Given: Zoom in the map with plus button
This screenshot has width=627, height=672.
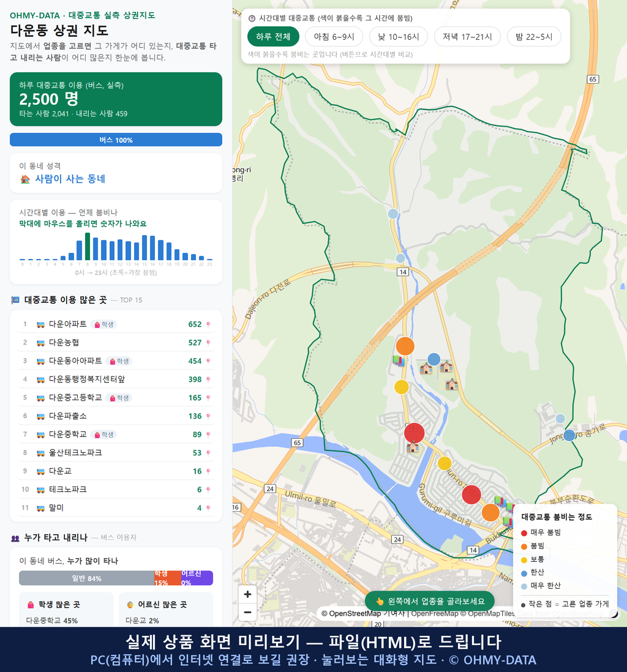Looking at the screenshot, I should tap(247, 594).
